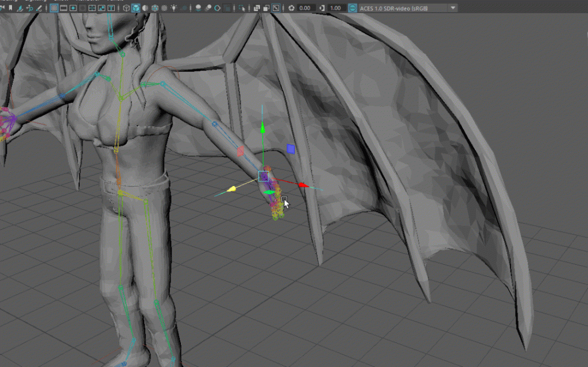
Task: Switch to smooth shade all mode
Action: [x=136, y=8]
